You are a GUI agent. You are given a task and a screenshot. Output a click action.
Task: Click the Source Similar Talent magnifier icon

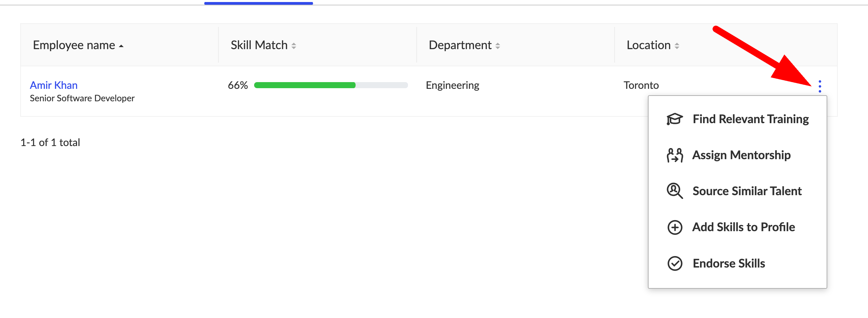[674, 191]
